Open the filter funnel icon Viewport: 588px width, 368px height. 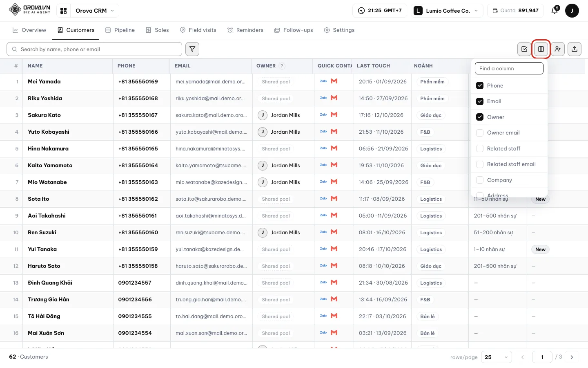pyautogui.click(x=192, y=49)
